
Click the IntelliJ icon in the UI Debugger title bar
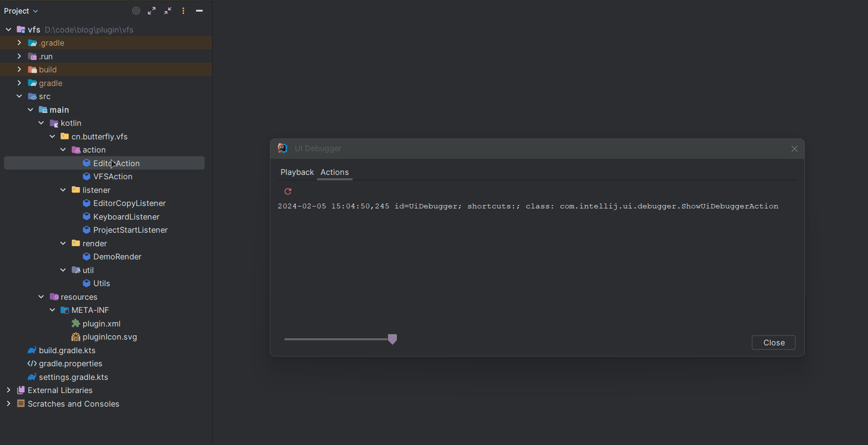(x=283, y=148)
